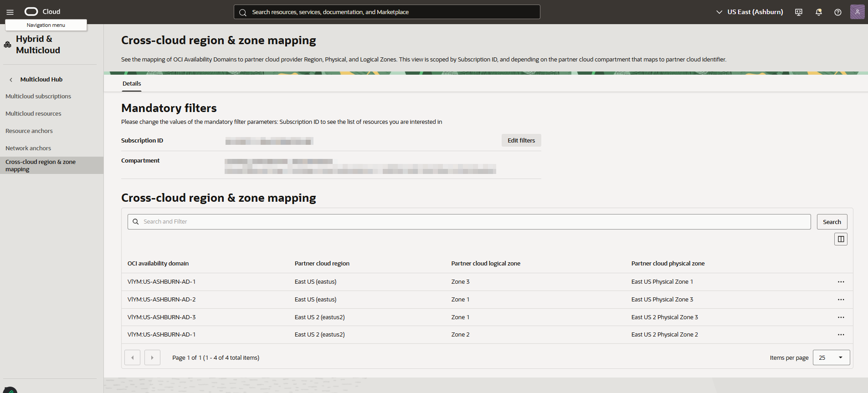Image resolution: width=868 pixels, height=393 pixels.
Task: Go to Multicloud Hub link
Action: (41, 80)
